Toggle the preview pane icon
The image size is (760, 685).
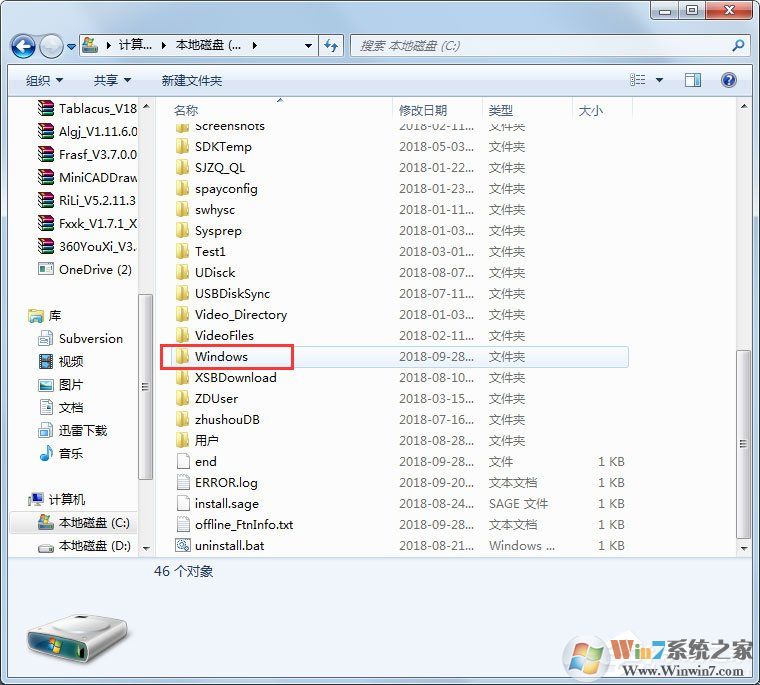693,80
